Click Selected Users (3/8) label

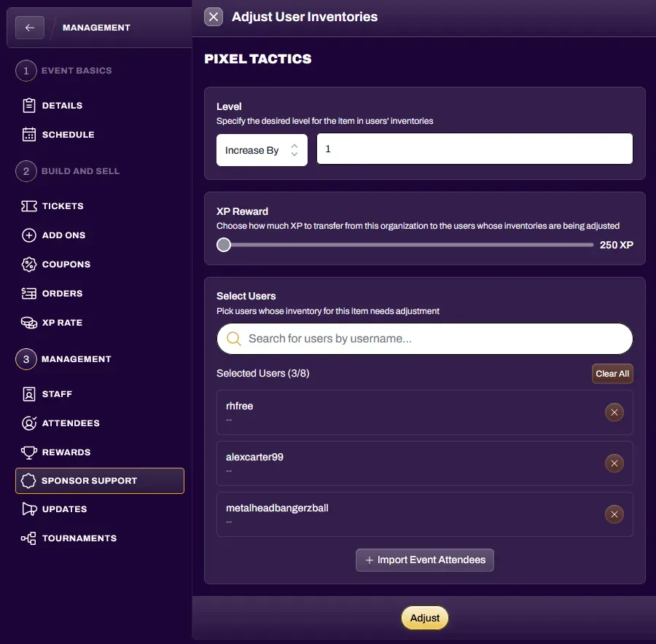point(262,373)
